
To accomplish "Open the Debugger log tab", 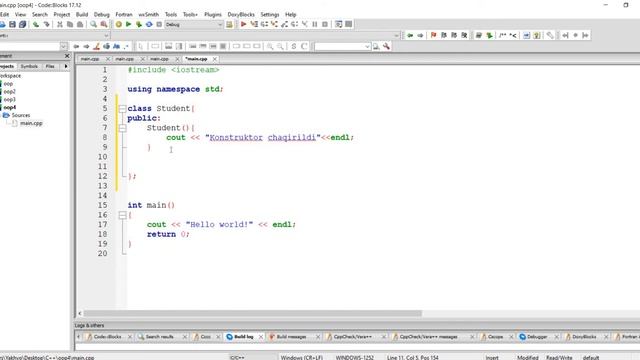I will 537,337.
